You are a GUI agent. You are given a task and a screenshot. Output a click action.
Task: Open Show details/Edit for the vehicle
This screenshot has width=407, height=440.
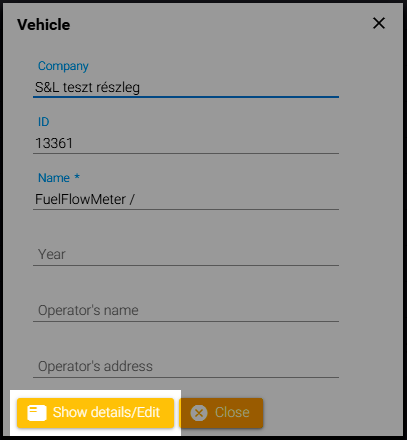(x=95, y=413)
